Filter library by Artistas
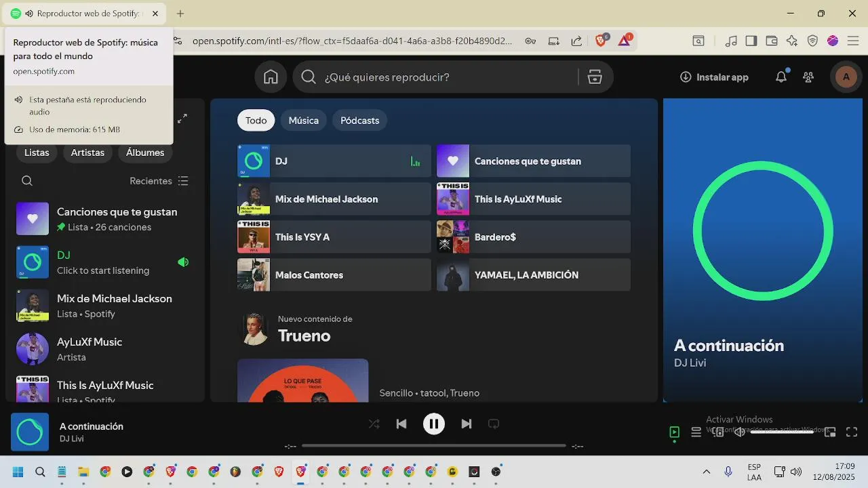Screen dimensions: 868x488 [88, 152]
